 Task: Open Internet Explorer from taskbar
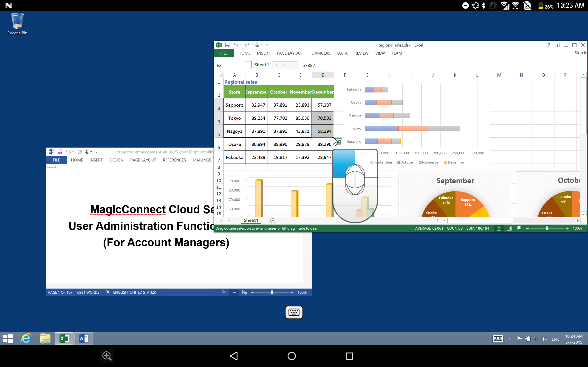(26, 338)
